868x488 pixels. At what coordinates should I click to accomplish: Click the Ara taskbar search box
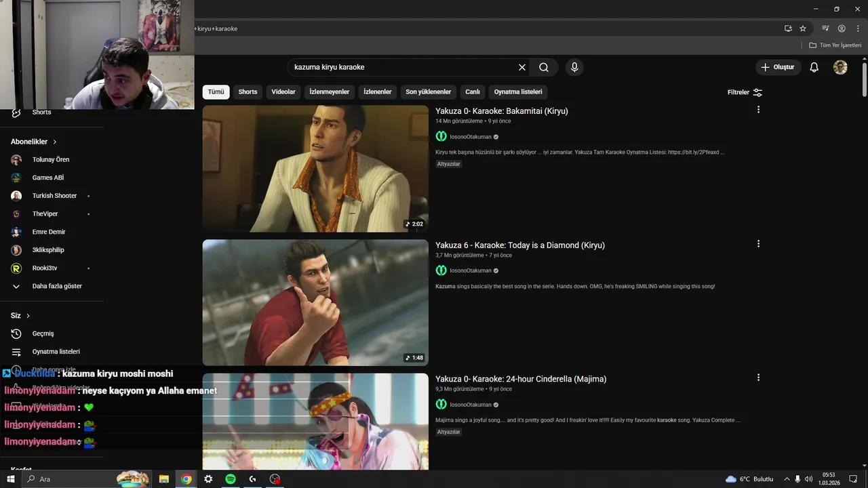pyautogui.click(x=87, y=479)
